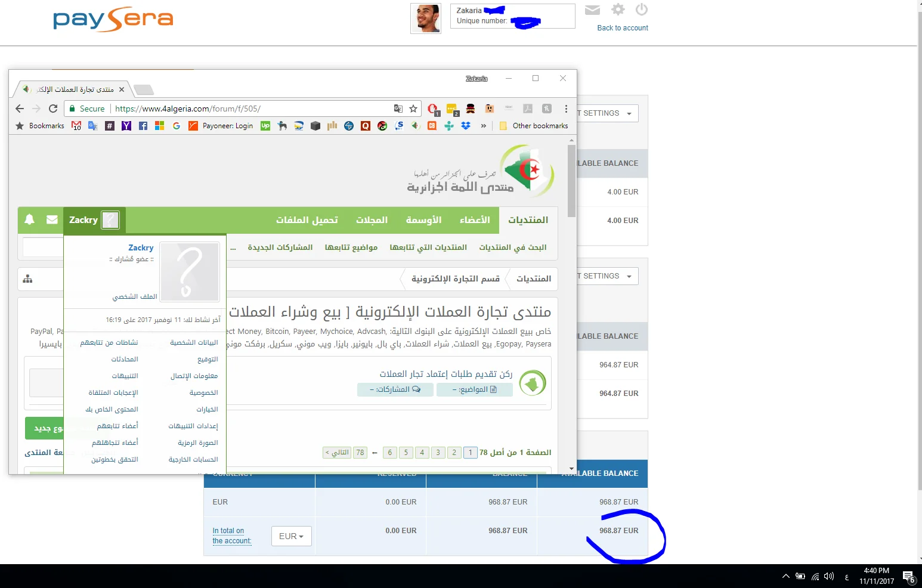Open Chrome's three-dot menu

[x=566, y=109]
